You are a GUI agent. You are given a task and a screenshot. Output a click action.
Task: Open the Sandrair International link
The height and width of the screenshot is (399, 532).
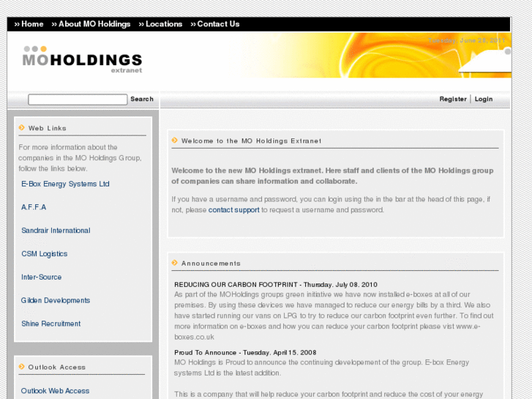tap(56, 231)
